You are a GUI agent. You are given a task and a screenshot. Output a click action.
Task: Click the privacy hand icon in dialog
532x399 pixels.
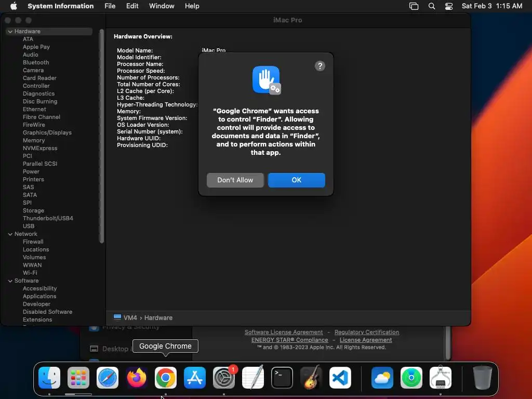coord(266,80)
